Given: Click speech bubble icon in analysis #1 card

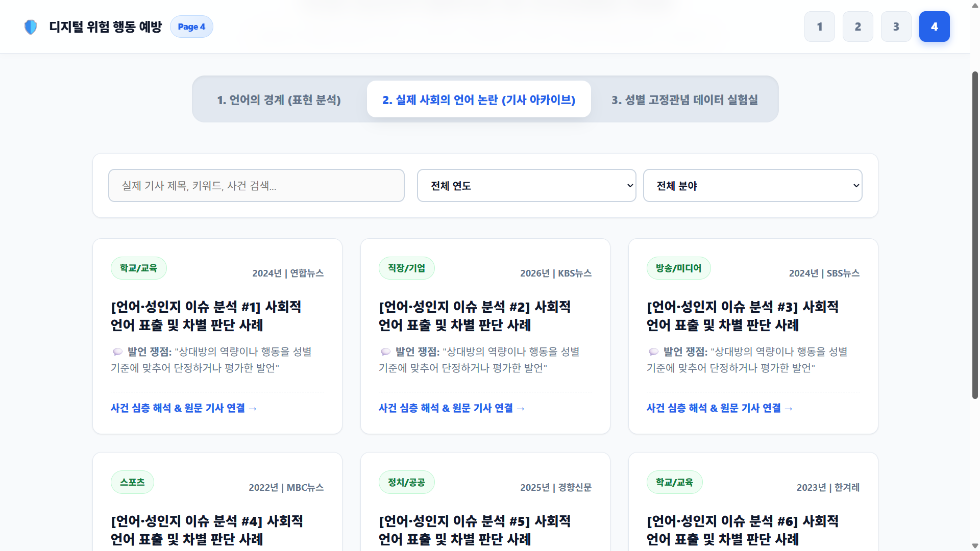Looking at the screenshot, I should point(117,352).
